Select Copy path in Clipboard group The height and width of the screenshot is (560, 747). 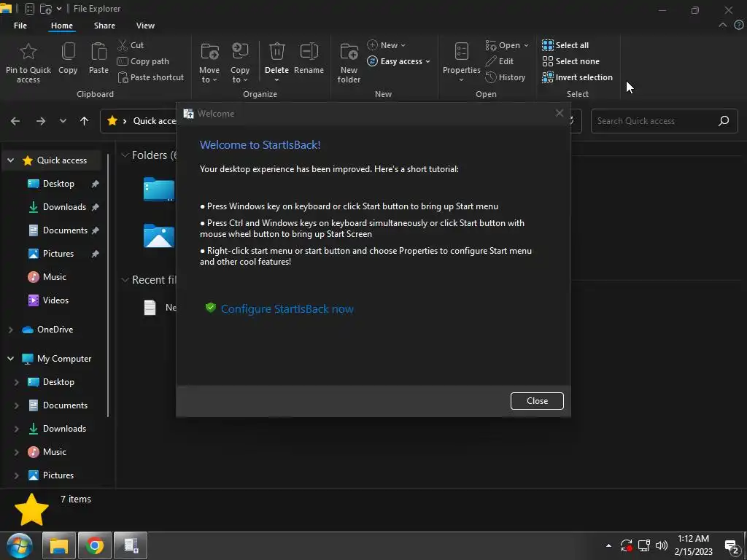pyautogui.click(x=143, y=61)
